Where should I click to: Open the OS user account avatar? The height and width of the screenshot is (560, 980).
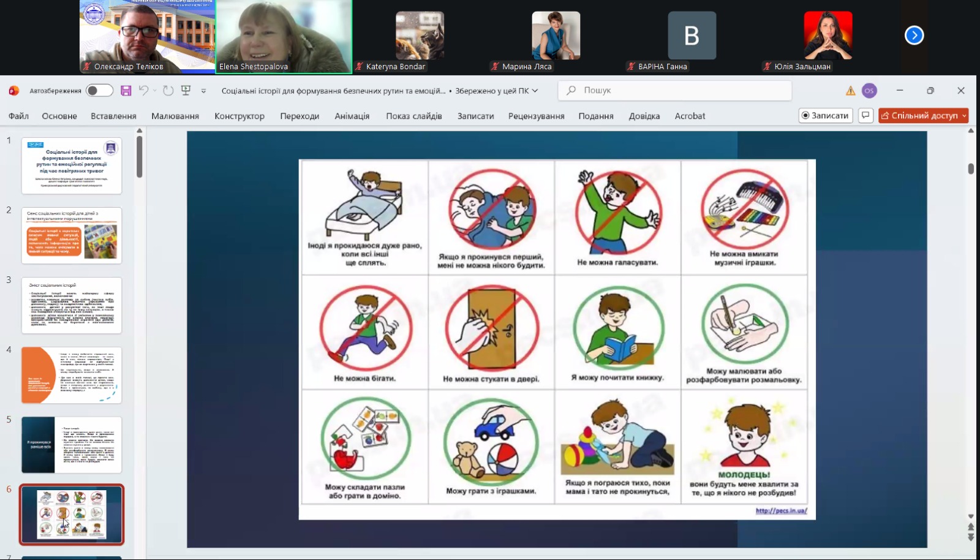point(869,91)
